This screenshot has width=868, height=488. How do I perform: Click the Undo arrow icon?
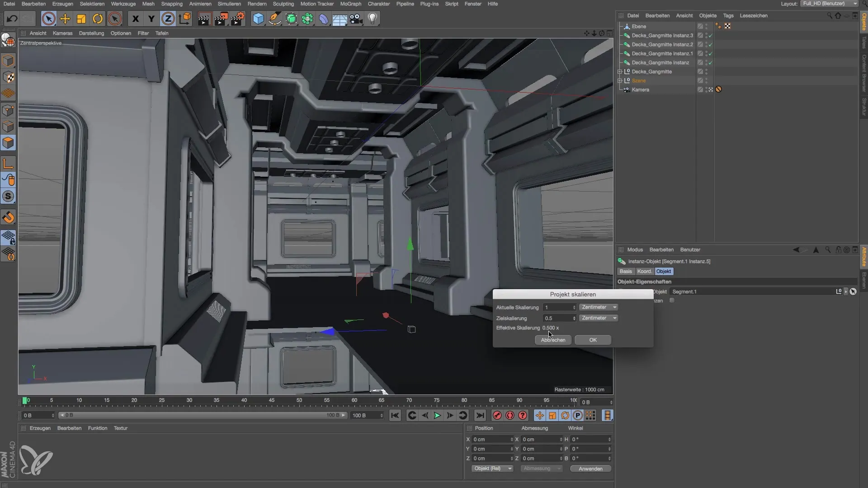pos(12,19)
